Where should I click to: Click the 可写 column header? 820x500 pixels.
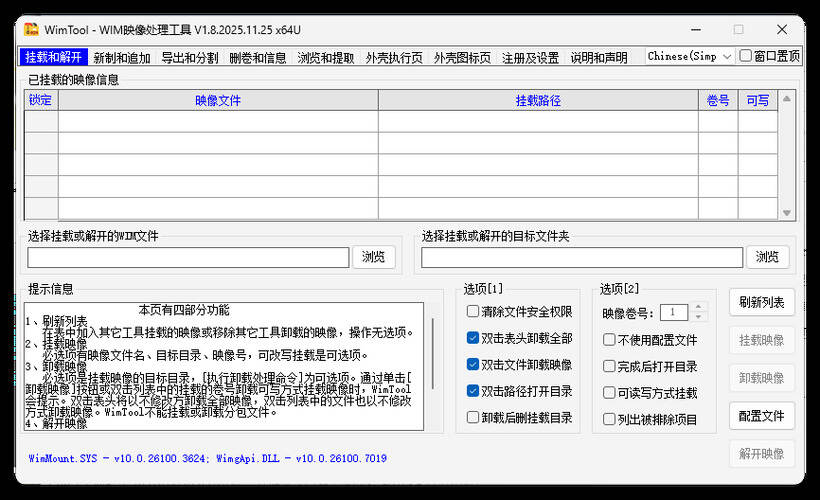point(758,100)
